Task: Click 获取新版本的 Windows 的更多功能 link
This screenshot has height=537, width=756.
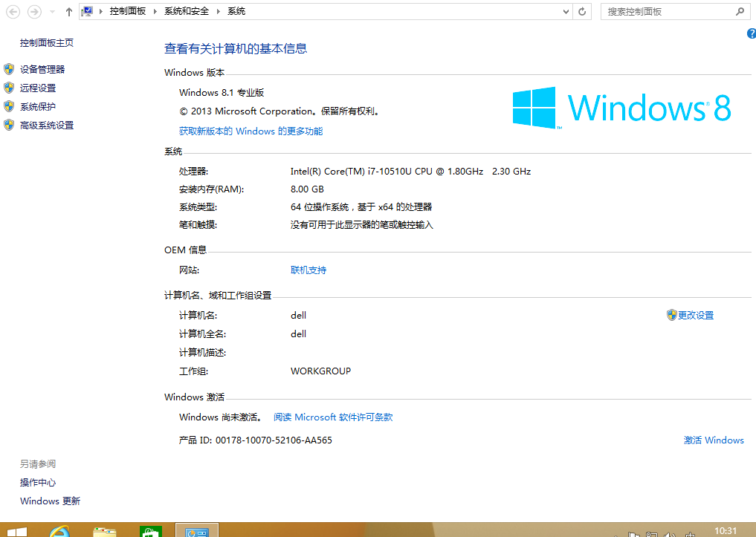Action: tap(251, 131)
